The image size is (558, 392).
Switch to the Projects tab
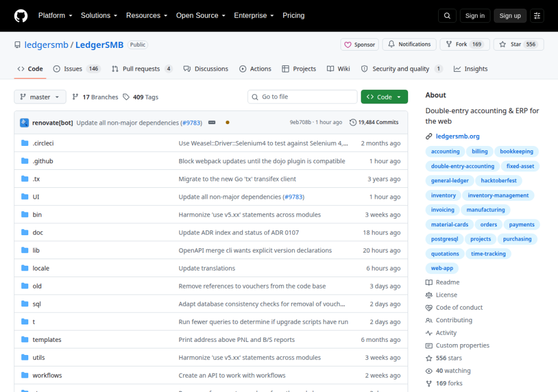299,69
